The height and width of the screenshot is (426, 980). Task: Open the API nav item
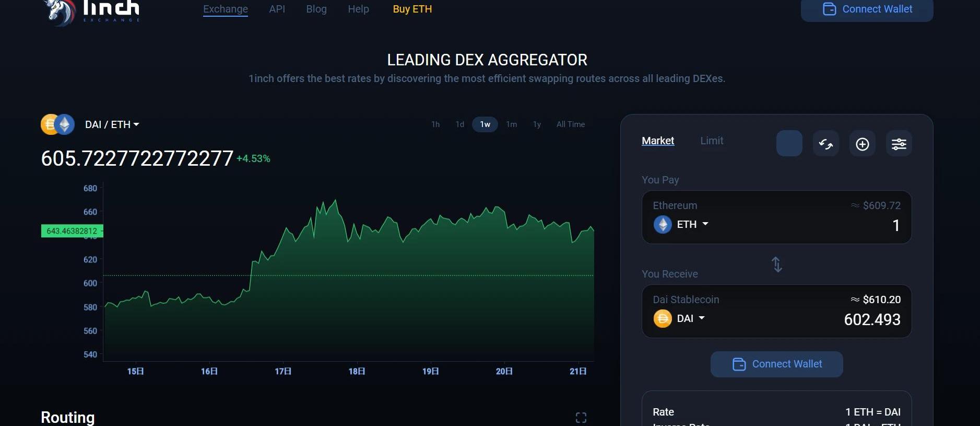click(x=277, y=9)
